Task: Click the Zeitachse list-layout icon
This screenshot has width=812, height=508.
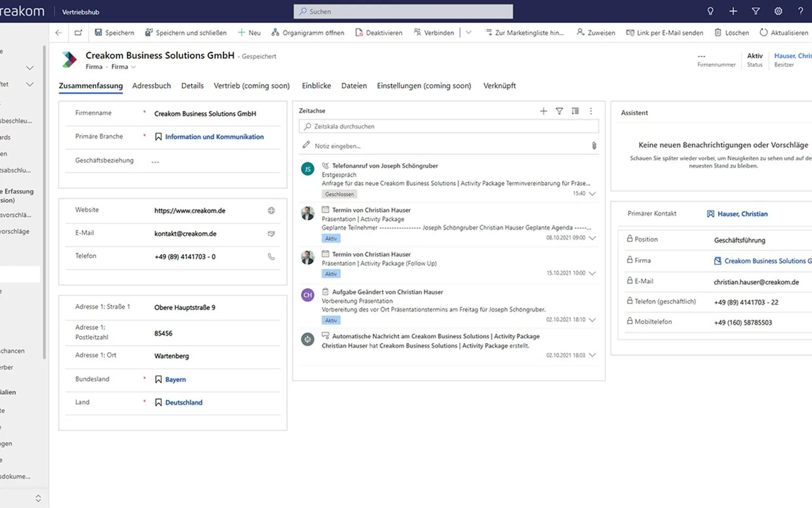Action: 575,111
